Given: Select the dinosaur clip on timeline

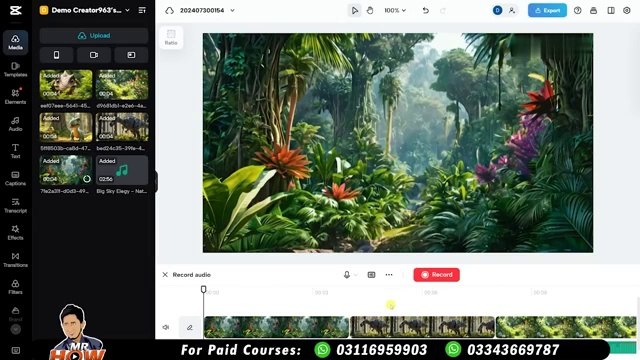Looking at the screenshot, I should pos(422,327).
